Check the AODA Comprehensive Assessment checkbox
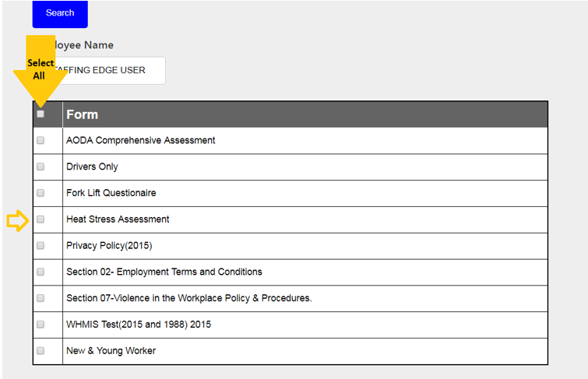The height and width of the screenshot is (379, 588). (40, 141)
